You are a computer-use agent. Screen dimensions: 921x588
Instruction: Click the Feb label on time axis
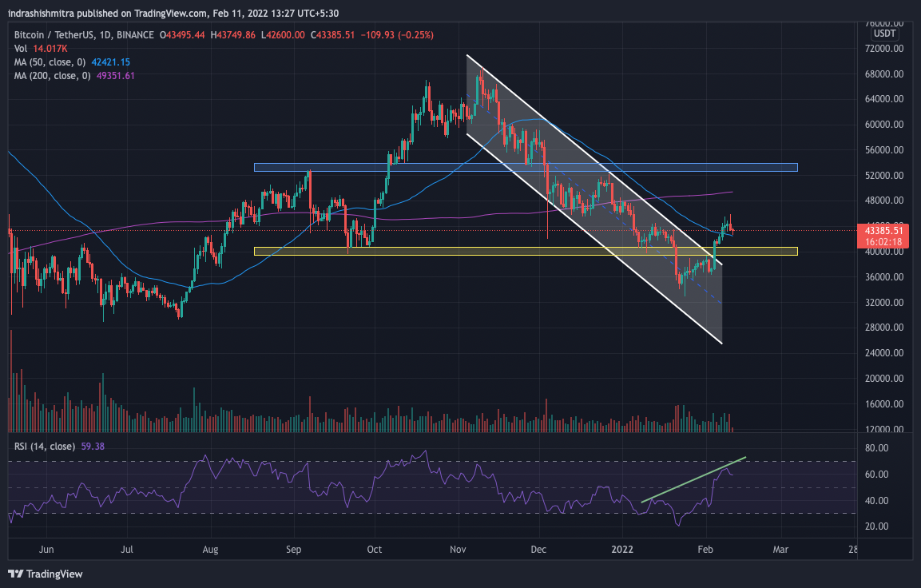pyautogui.click(x=706, y=550)
